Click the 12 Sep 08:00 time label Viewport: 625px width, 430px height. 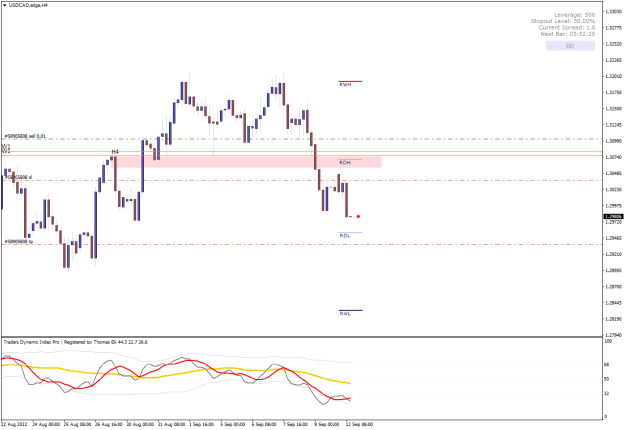click(359, 424)
